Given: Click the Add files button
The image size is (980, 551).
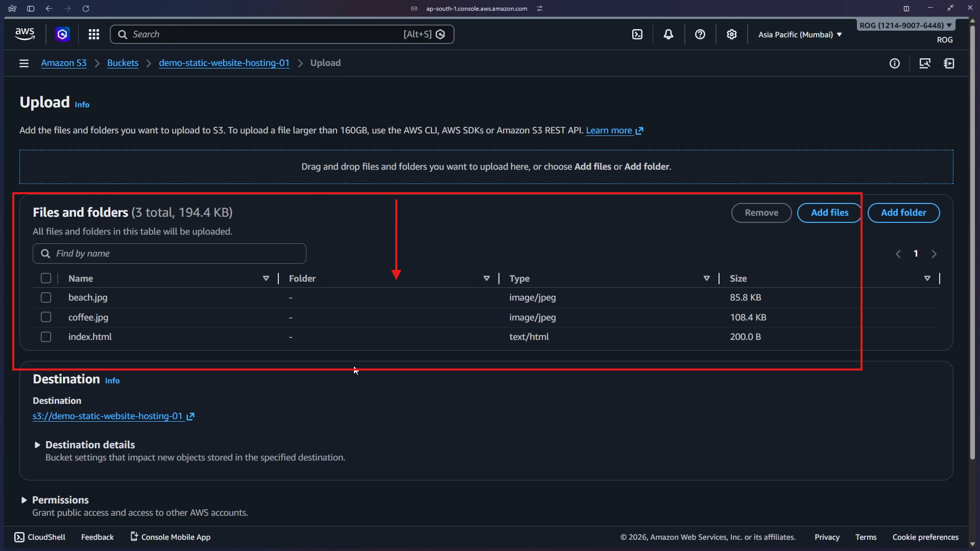Looking at the screenshot, I should click(828, 213).
